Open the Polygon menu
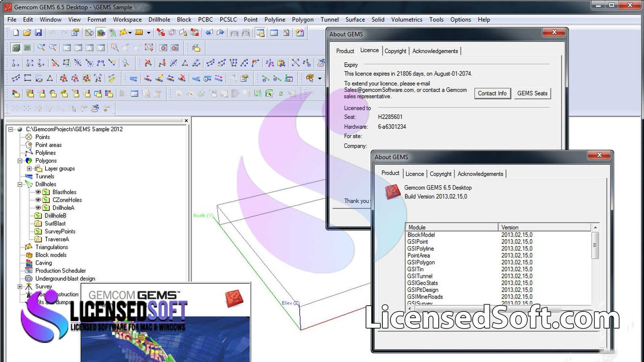 [x=303, y=19]
